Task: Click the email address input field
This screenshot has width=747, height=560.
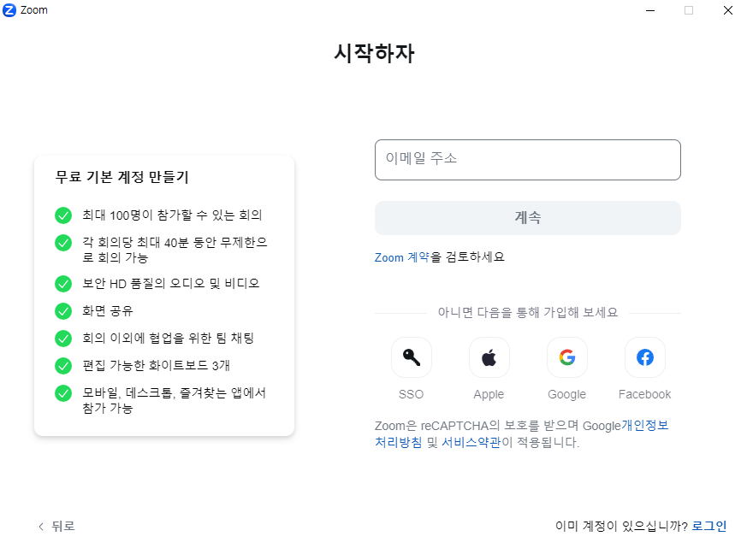Action: (x=527, y=160)
